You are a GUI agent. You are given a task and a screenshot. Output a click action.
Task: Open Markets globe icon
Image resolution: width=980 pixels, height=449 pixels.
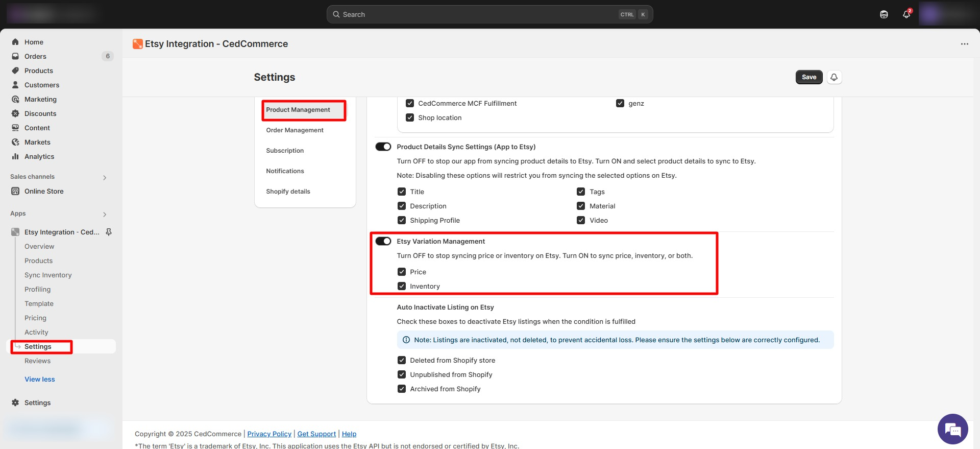(15, 142)
